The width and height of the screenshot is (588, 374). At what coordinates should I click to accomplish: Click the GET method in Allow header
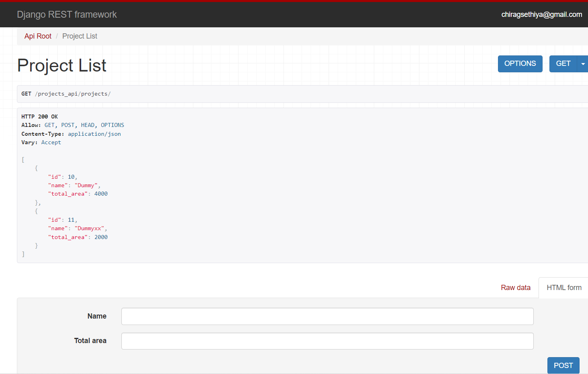(x=49, y=125)
